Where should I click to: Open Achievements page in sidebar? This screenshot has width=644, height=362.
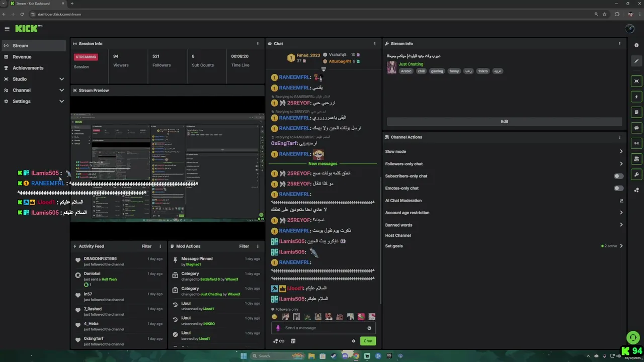(33, 68)
